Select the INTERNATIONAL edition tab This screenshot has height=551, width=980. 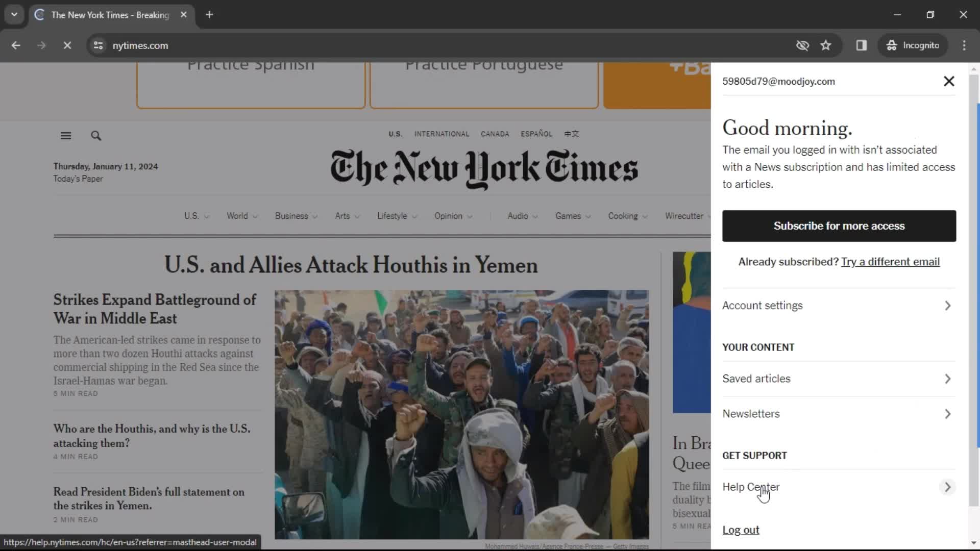442,133
